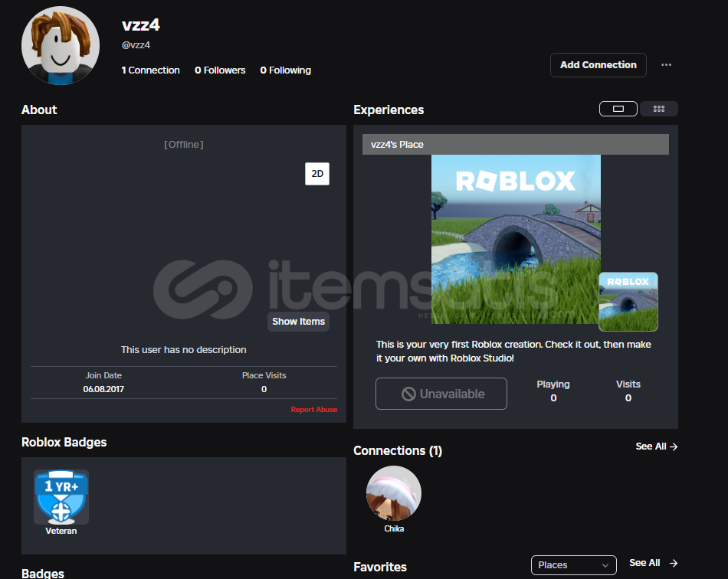Open the 0 Followers list
Viewport: 728px width, 579px height.
220,70
